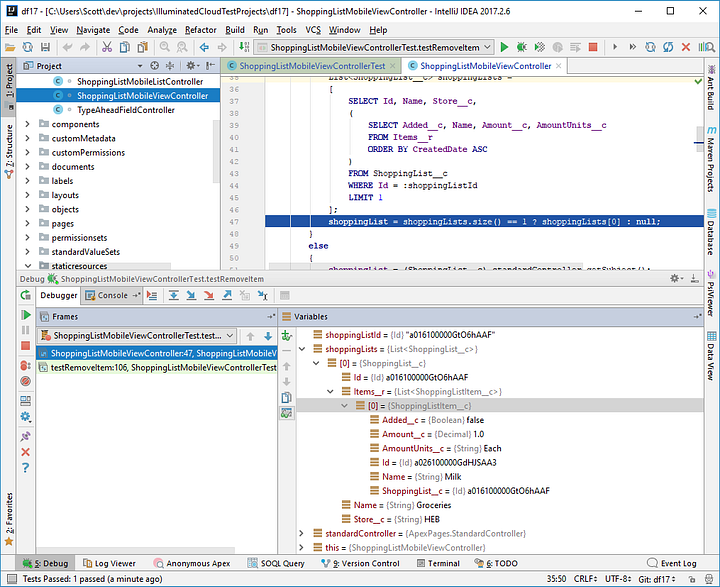Switch to the Console tab
This screenshot has width=720, height=587.
click(x=112, y=295)
